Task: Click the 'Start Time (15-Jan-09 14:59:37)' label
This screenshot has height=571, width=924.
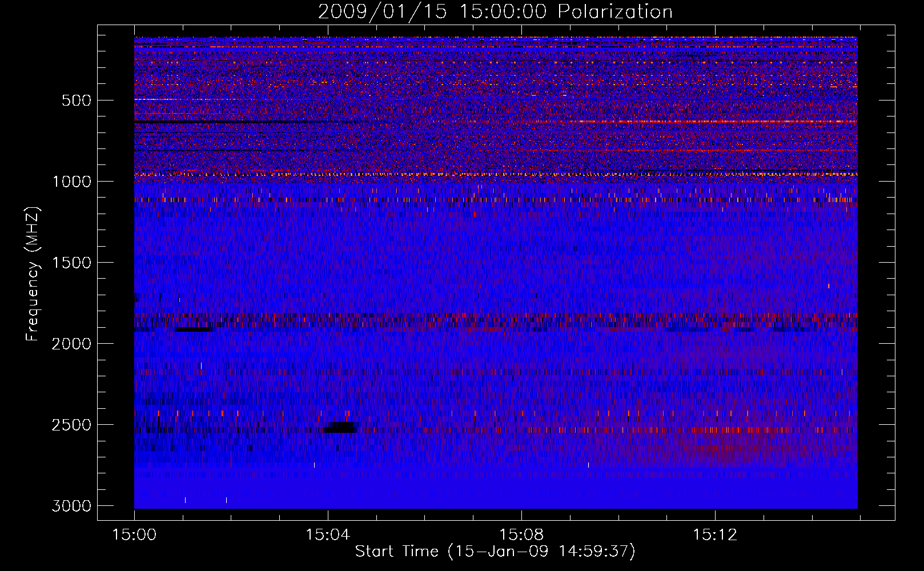Action: click(x=495, y=552)
